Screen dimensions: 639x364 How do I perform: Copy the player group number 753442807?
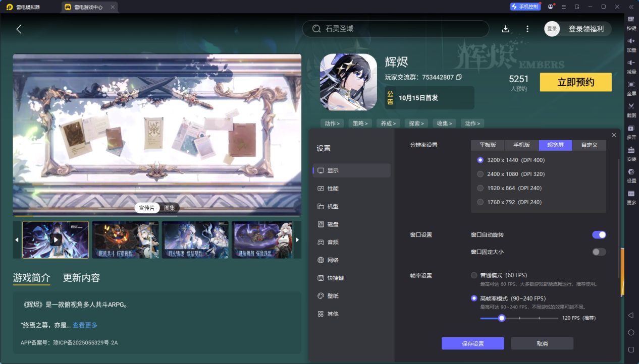(x=459, y=77)
